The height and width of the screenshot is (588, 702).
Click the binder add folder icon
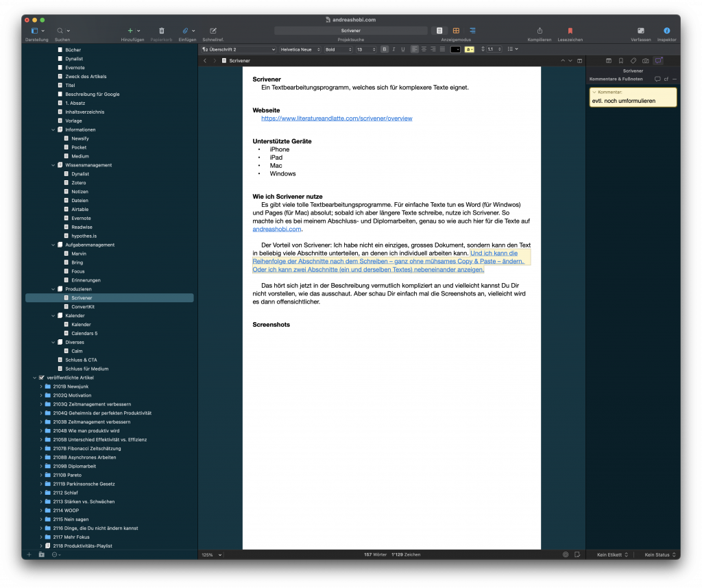click(x=42, y=555)
